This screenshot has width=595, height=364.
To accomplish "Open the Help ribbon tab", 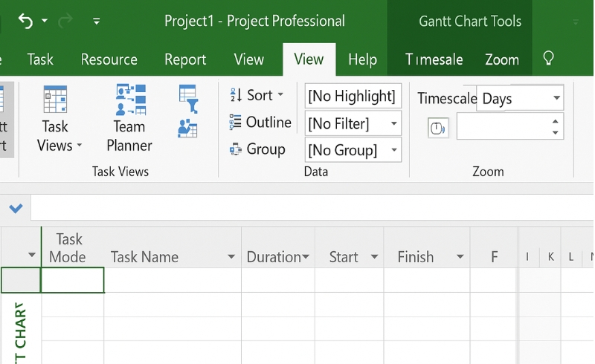I will coord(362,59).
